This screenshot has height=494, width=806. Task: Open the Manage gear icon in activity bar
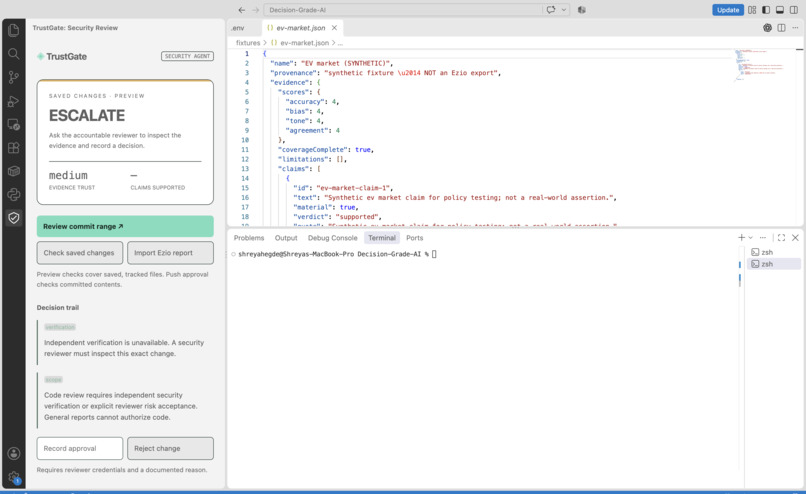14,477
